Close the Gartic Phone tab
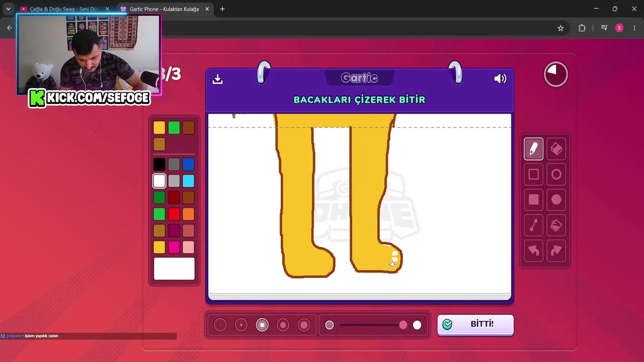 207,9
